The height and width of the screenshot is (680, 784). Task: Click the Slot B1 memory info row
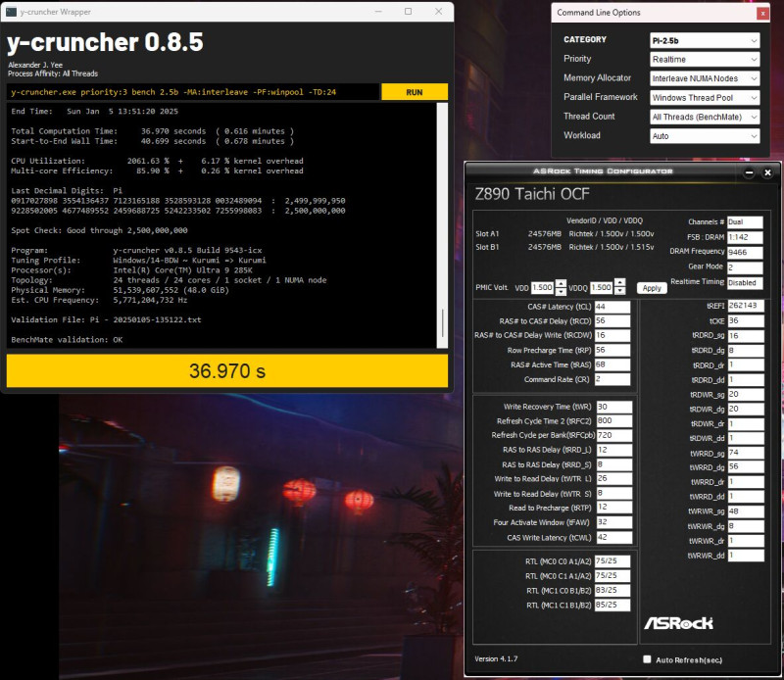click(564, 247)
